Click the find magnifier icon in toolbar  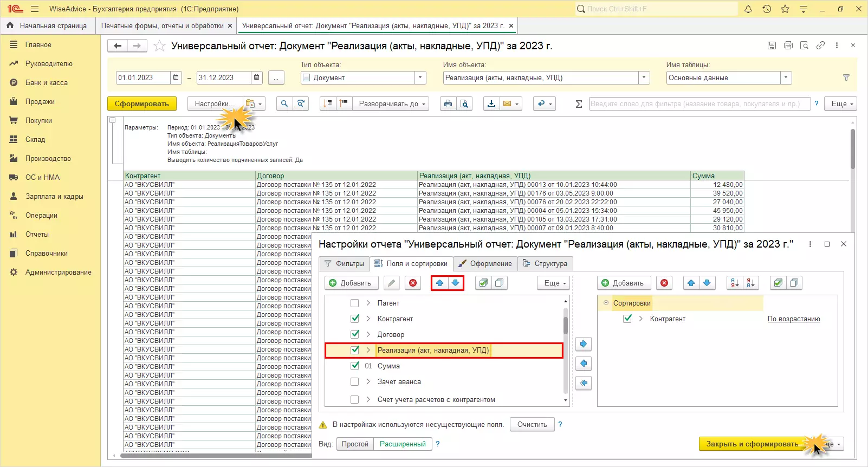click(284, 103)
